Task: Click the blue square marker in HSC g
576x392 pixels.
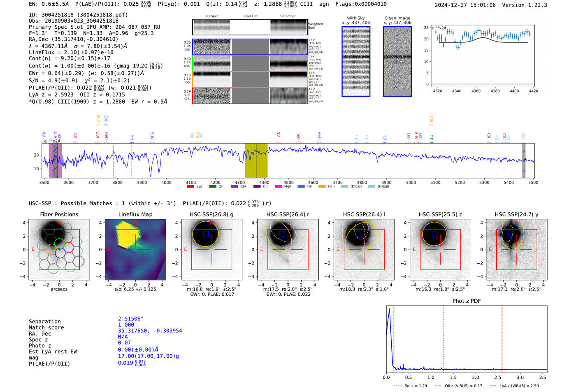Action: tap(206, 234)
